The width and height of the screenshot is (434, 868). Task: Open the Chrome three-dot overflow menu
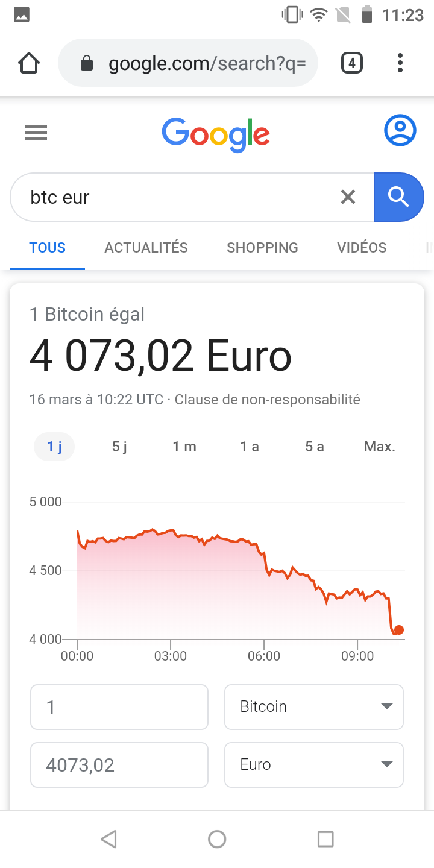point(400,63)
